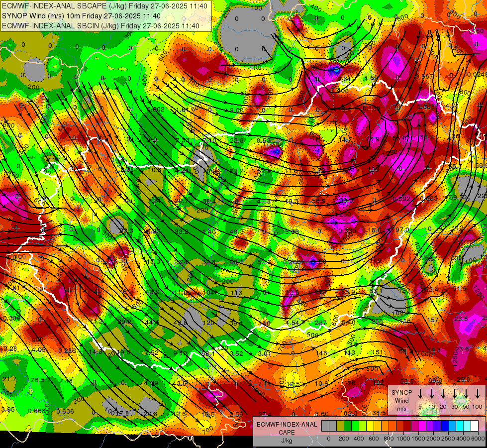
Task: Click the 4000 scale label
Action: [463, 439]
